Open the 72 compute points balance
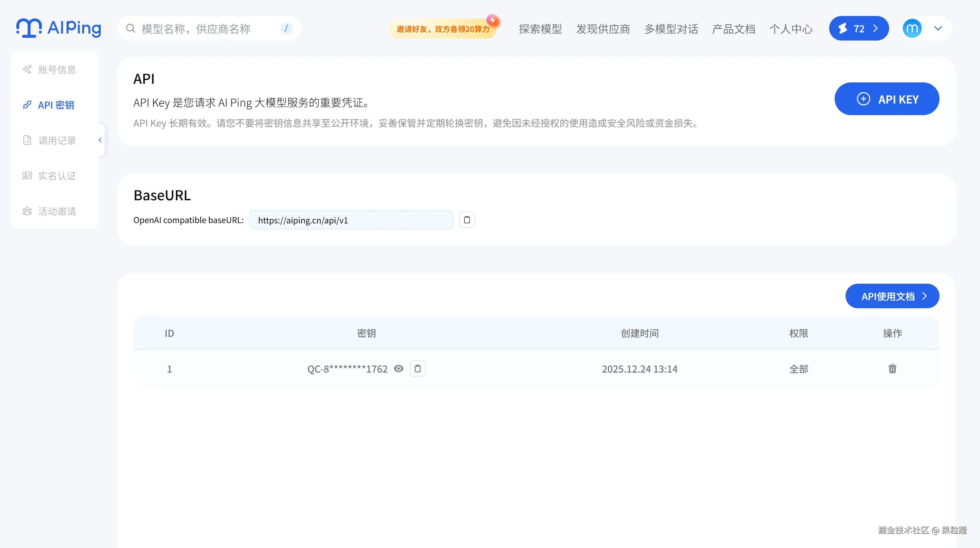The width and height of the screenshot is (980, 548). coord(858,29)
